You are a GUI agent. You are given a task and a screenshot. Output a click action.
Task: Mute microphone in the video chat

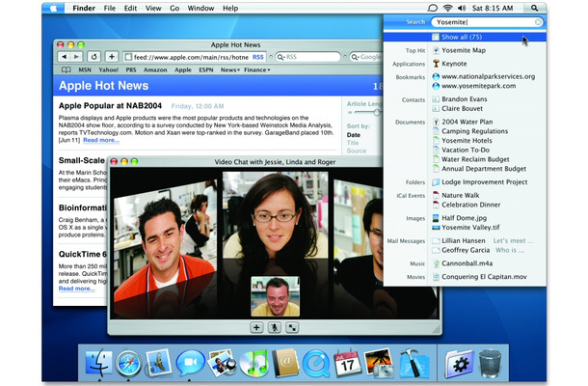coord(275,328)
